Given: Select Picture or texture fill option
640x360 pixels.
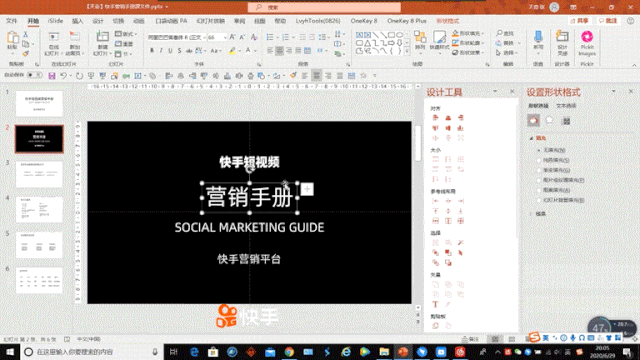Looking at the screenshot, I should coord(539,180).
